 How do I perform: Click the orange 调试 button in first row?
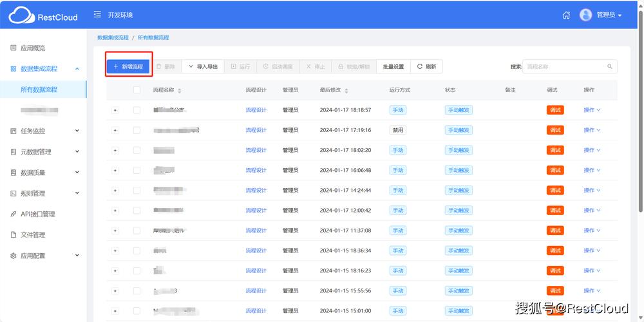[x=554, y=110]
